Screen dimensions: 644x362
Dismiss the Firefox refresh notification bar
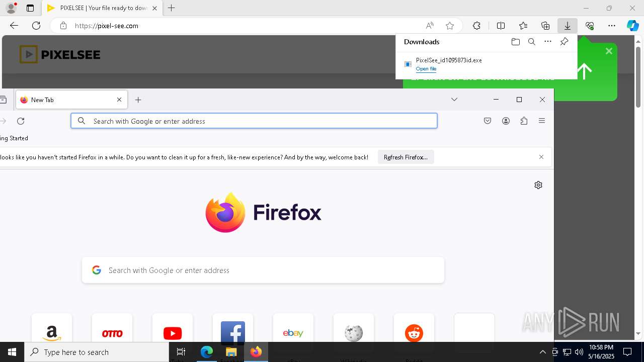(x=541, y=157)
